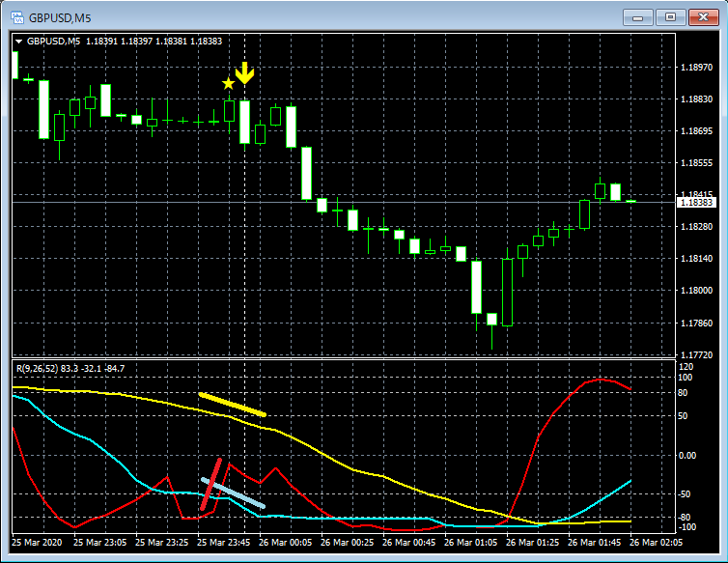This screenshot has width=728, height=563.
Task: Click the 26 Mar 00:45 time label
Action: [x=408, y=543]
